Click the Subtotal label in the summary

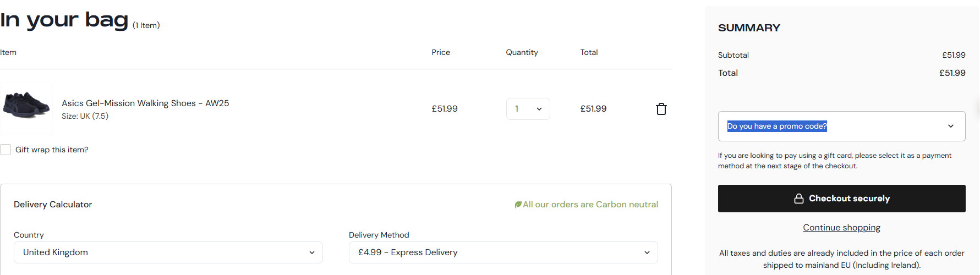(733, 55)
